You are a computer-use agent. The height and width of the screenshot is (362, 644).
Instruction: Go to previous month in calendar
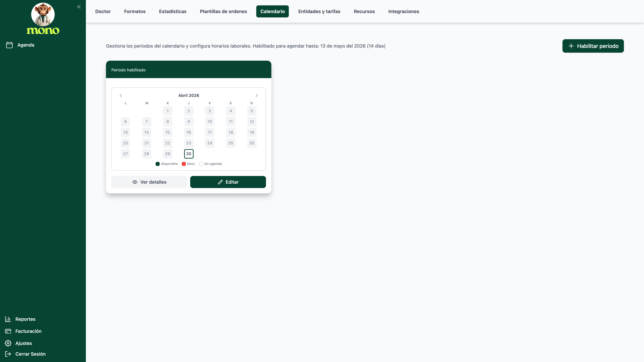click(121, 95)
